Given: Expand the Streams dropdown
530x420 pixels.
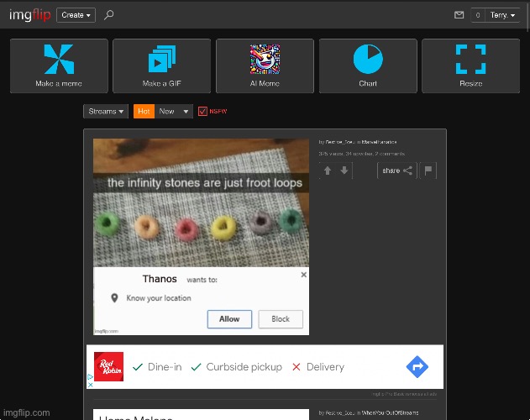Looking at the screenshot, I should click(106, 111).
